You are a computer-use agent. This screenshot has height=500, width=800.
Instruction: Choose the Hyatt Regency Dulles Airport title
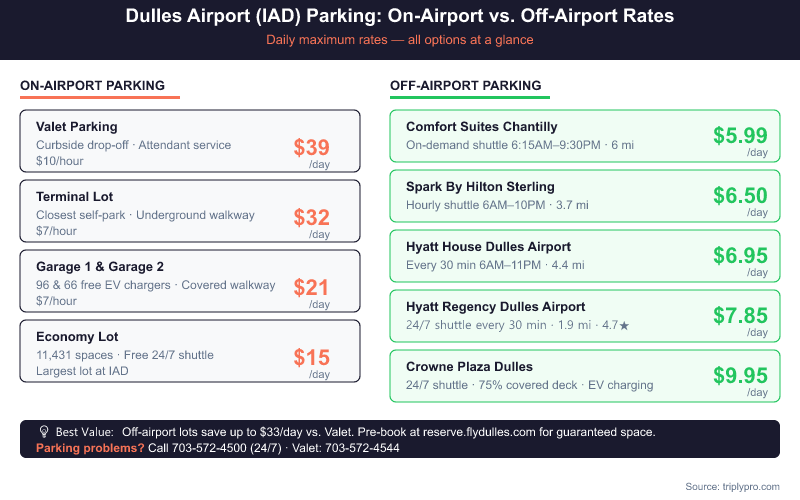click(x=495, y=307)
